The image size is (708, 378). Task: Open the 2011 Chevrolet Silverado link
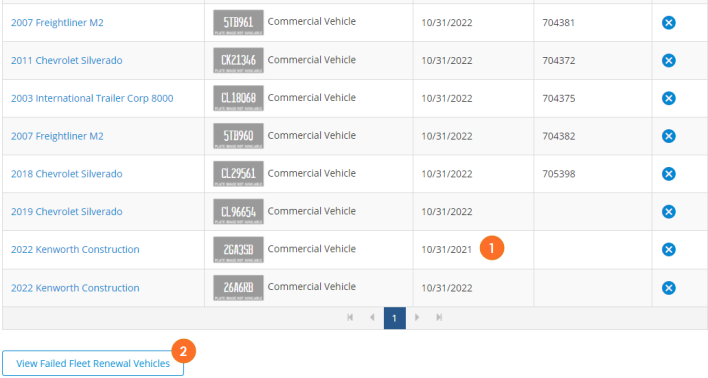(67, 61)
